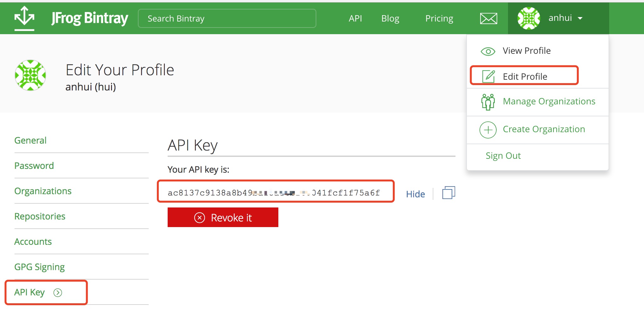The height and width of the screenshot is (315, 644).
Task: Select View Profile from the user menu
Action: (x=527, y=51)
